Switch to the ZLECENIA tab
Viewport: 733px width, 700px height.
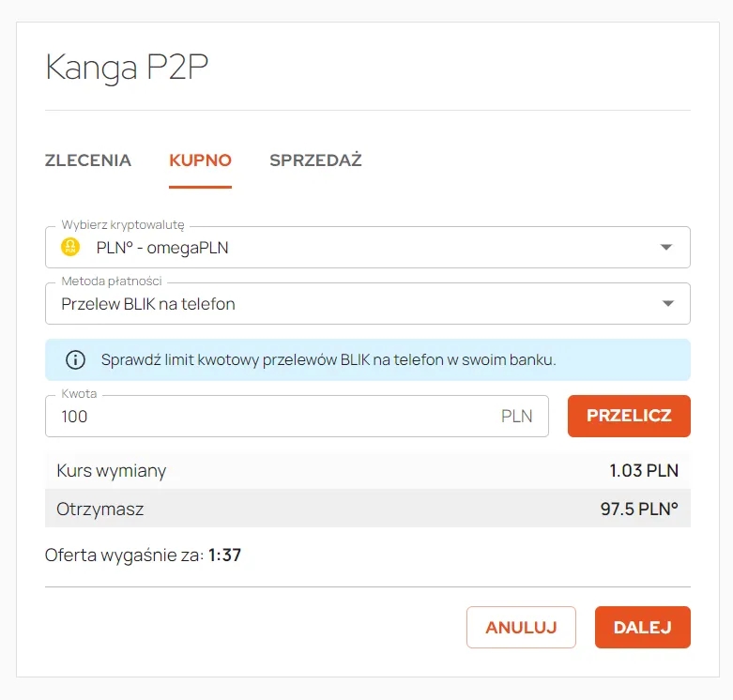click(x=88, y=160)
